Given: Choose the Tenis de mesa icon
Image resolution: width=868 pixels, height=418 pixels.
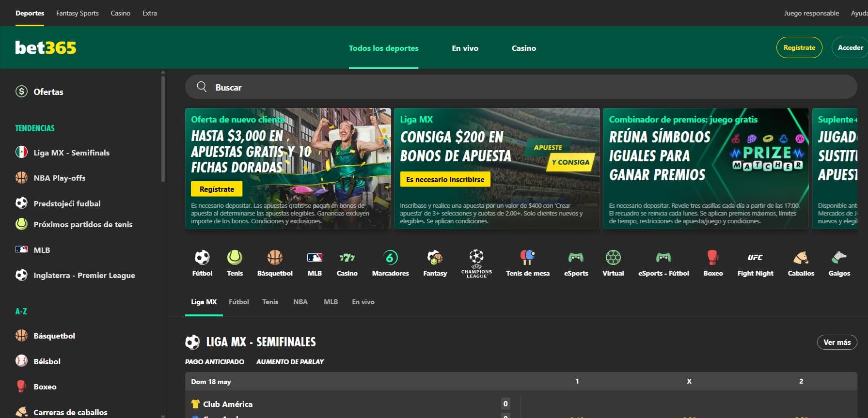Looking at the screenshot, I should coord(527,258).
